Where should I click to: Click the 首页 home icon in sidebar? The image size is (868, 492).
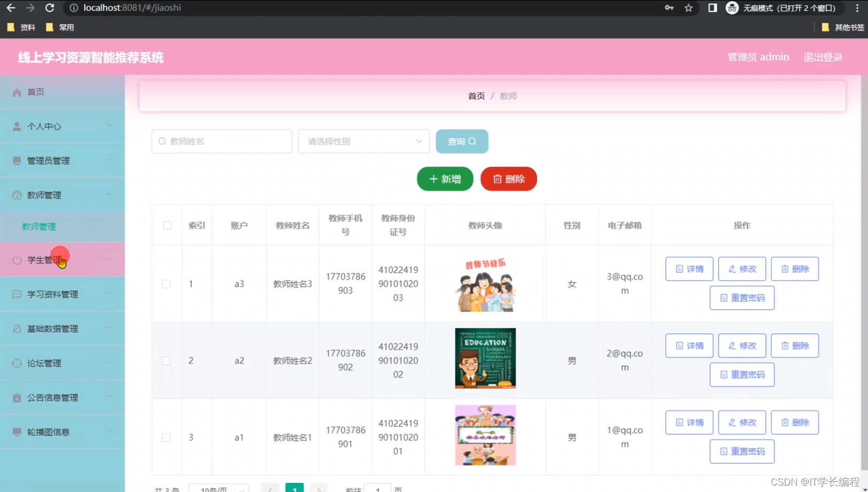tap(17, 92)
